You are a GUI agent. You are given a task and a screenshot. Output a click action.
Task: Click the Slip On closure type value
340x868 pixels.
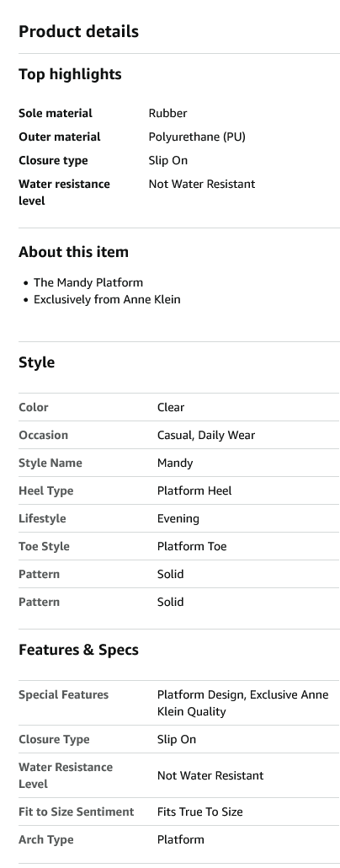click(168, 160)
